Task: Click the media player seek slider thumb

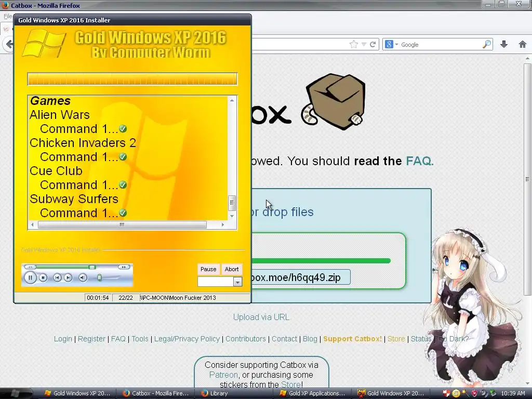Action: point(92,268)
